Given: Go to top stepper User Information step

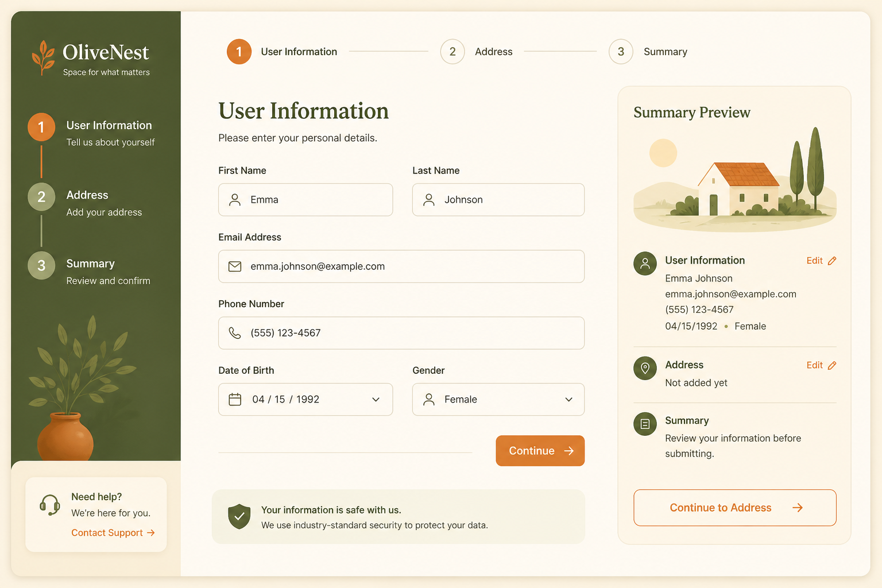Looking at the screenshot, I should (x=282, y=52).
